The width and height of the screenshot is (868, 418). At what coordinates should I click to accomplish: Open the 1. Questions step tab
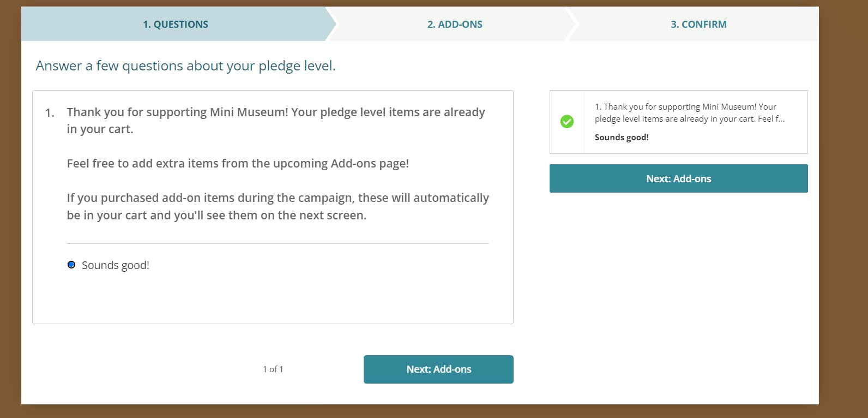tap(175, 24)
